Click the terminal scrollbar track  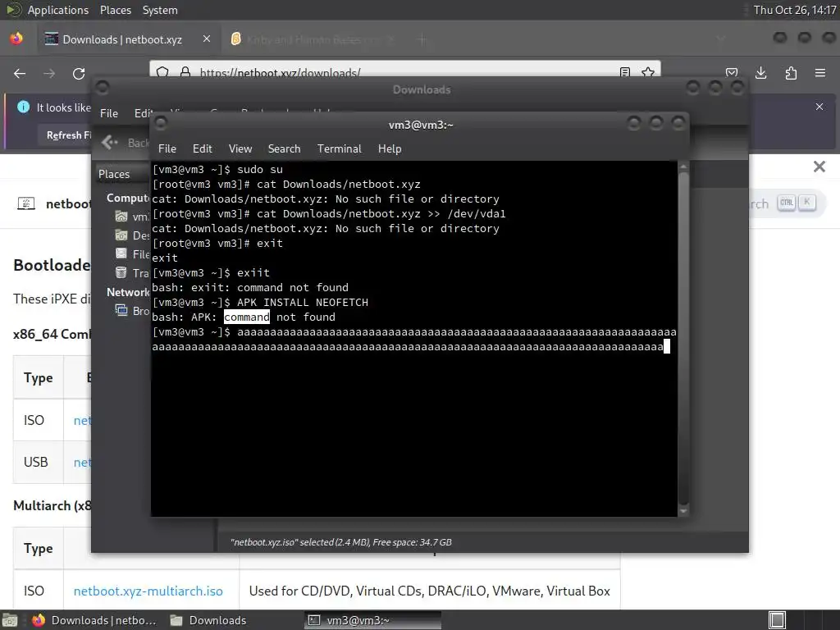[x=683, y=338]
